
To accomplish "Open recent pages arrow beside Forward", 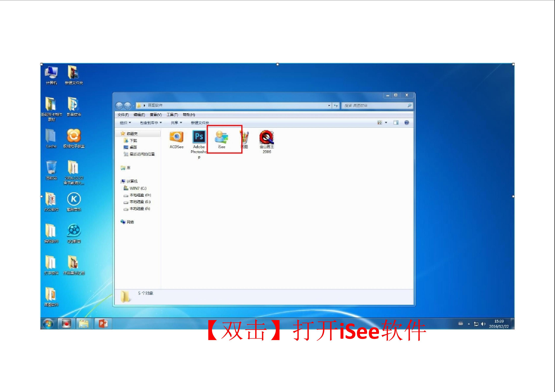I will pos(133,106).
